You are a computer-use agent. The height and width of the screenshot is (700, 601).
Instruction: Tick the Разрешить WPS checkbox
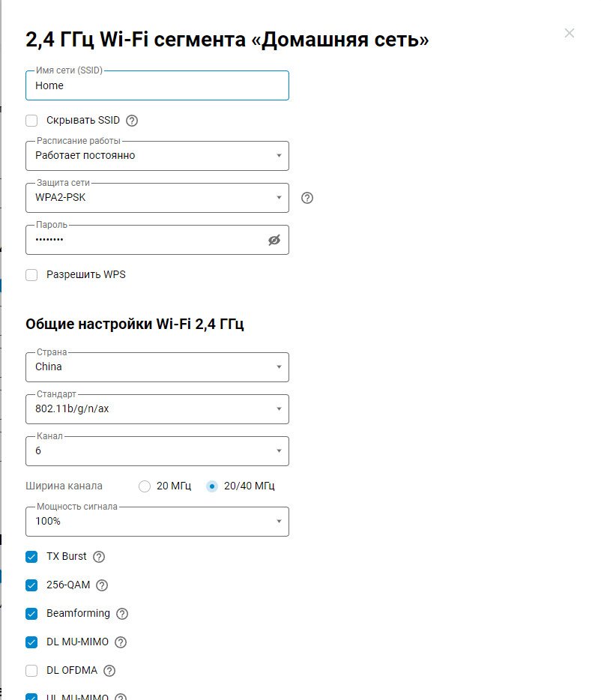coord(31,275)
